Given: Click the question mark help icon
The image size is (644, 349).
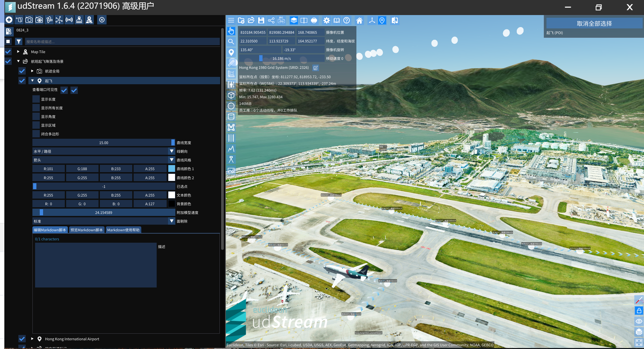Looking at the screenshot, I should pyautogui.click(x=347, y=20).
